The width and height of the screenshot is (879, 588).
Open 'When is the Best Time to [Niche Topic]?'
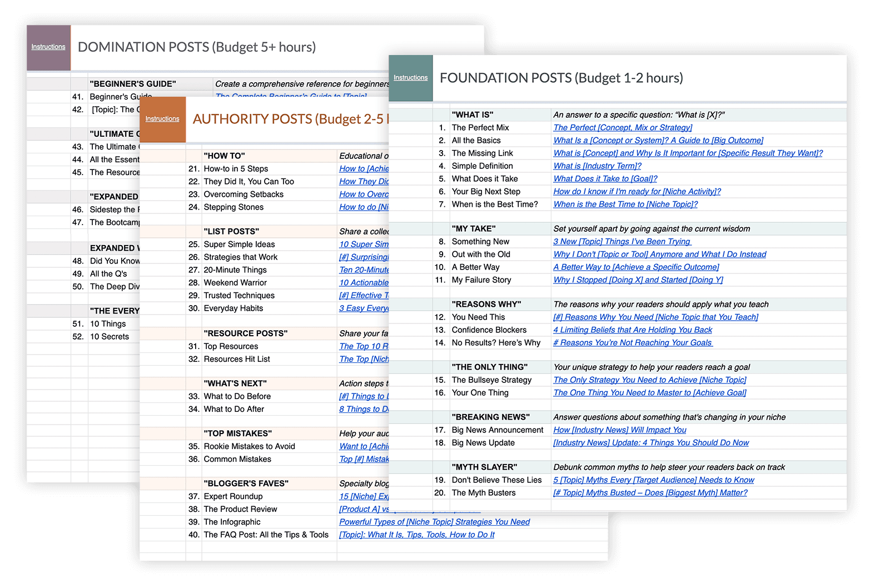(625, 205)
